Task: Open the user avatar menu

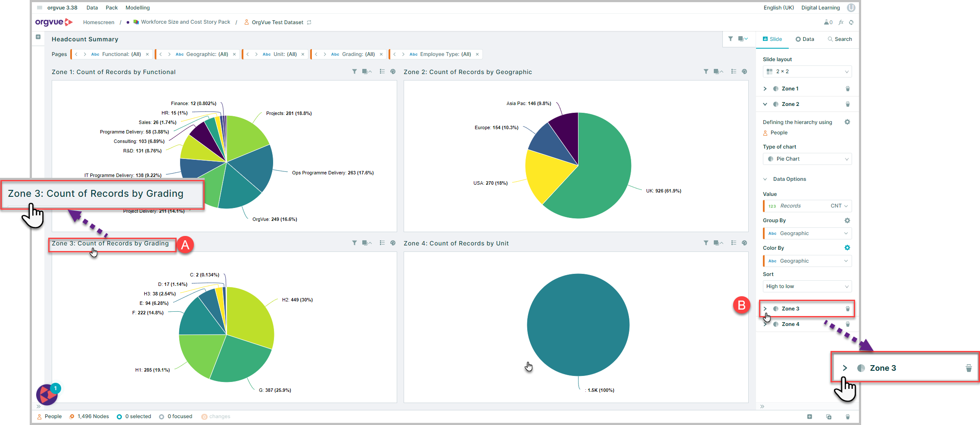Action: click(x=851, y=8)
